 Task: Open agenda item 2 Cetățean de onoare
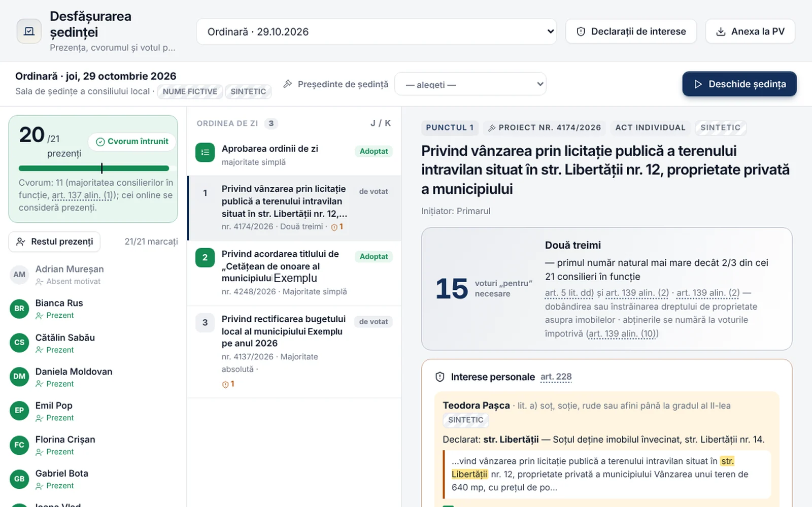(x=294, y=273)
